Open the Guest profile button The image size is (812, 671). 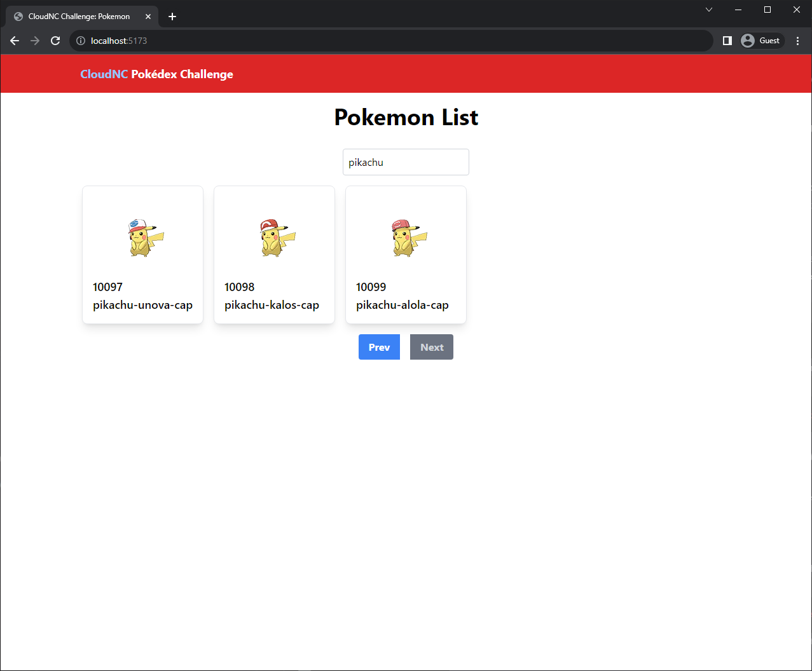761,41
